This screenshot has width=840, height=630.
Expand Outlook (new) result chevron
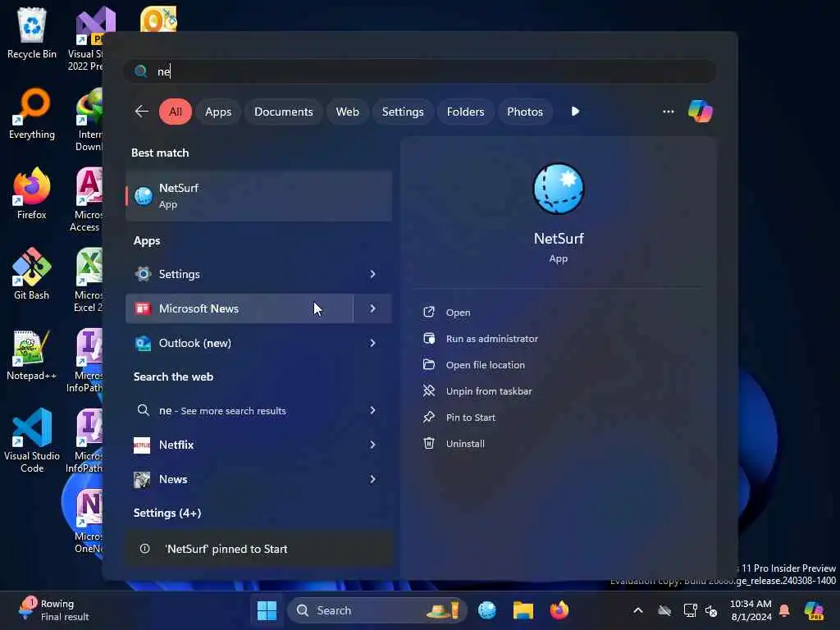(372, 343)
